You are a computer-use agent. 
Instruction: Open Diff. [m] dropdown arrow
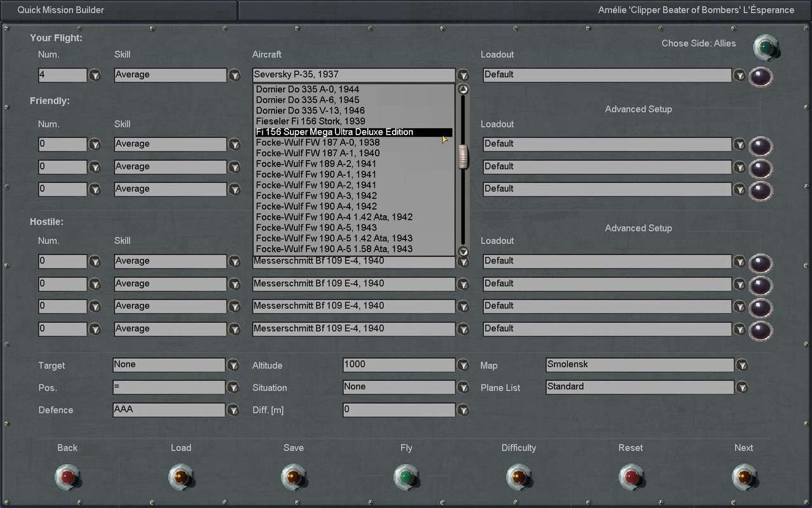pyautogui.click(x=463, y=410)
